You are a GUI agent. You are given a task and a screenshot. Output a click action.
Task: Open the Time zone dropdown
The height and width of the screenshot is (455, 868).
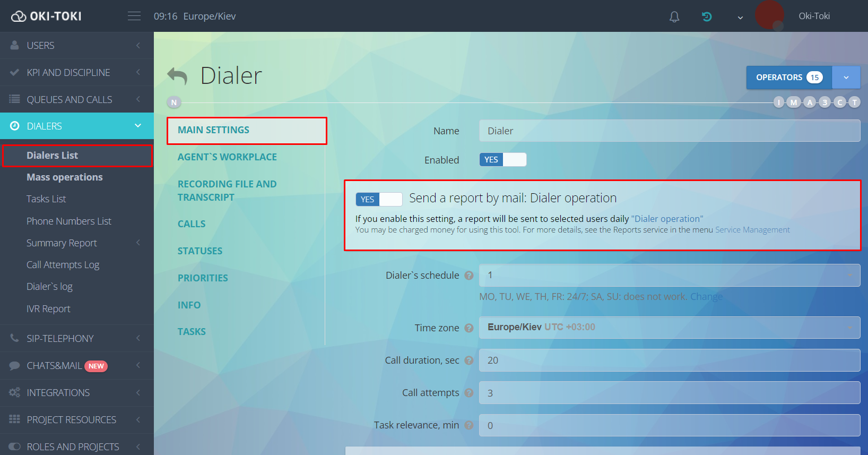click(x=669, y=328)
